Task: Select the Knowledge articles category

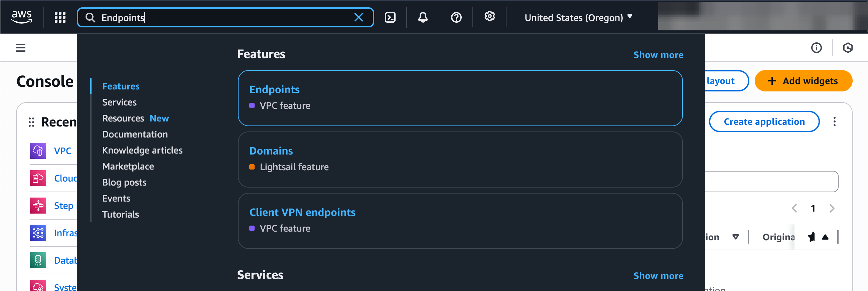Action: click(142, 151)
